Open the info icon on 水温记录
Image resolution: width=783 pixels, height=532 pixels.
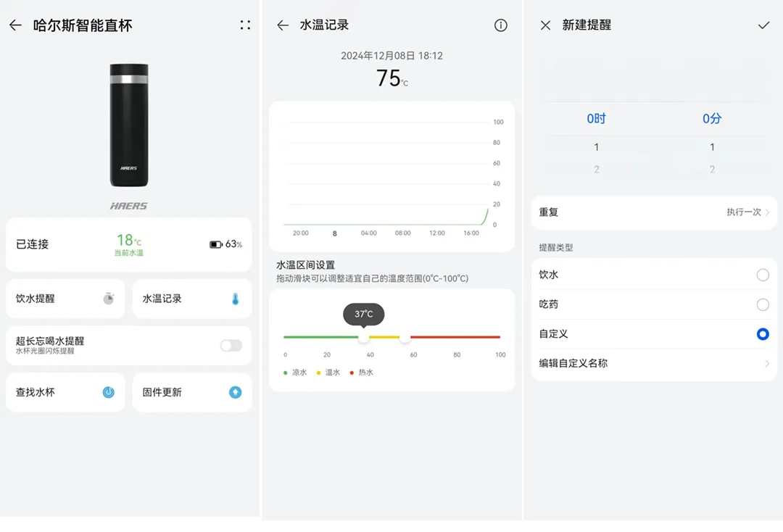500,25
